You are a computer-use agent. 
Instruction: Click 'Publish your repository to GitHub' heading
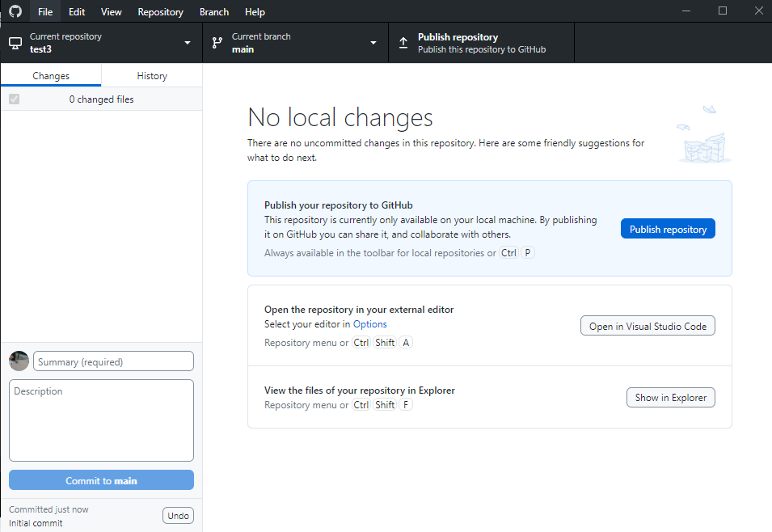pyautogui.click(x=338, y=205)
